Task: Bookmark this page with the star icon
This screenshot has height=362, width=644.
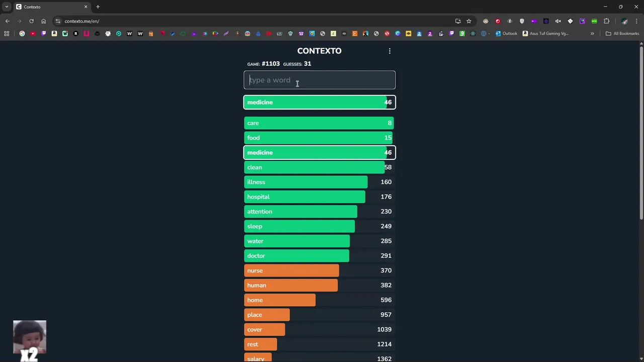Action: pos(469,21)
